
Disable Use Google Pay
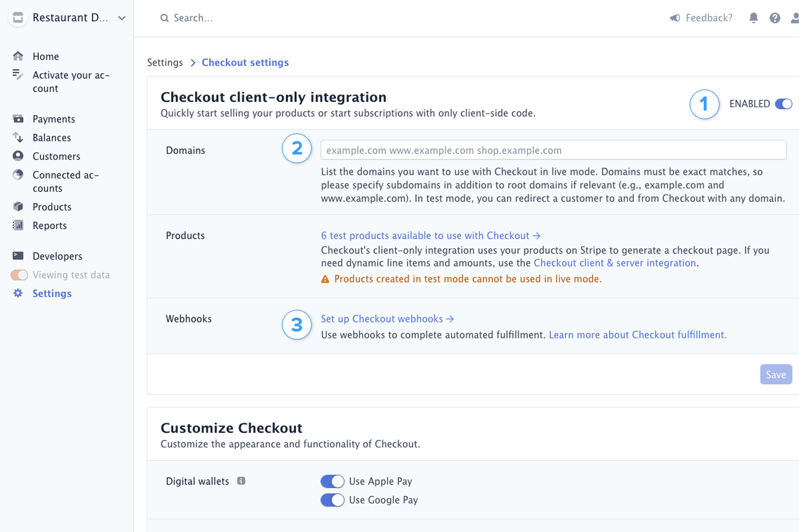pyautogui.click(x=332, y=500)
